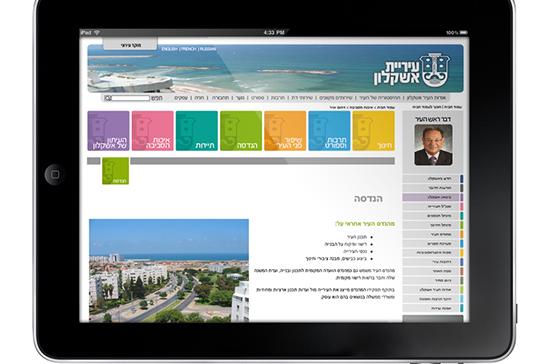Switch site language to ENGLISH

[170, 49]
